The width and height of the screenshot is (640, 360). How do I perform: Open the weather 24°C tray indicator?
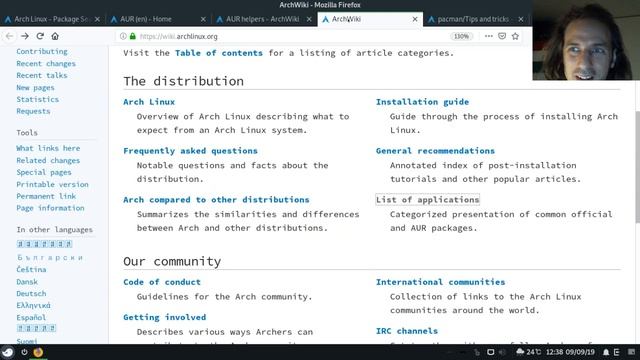pyautogui.click(x=529, y=352)
